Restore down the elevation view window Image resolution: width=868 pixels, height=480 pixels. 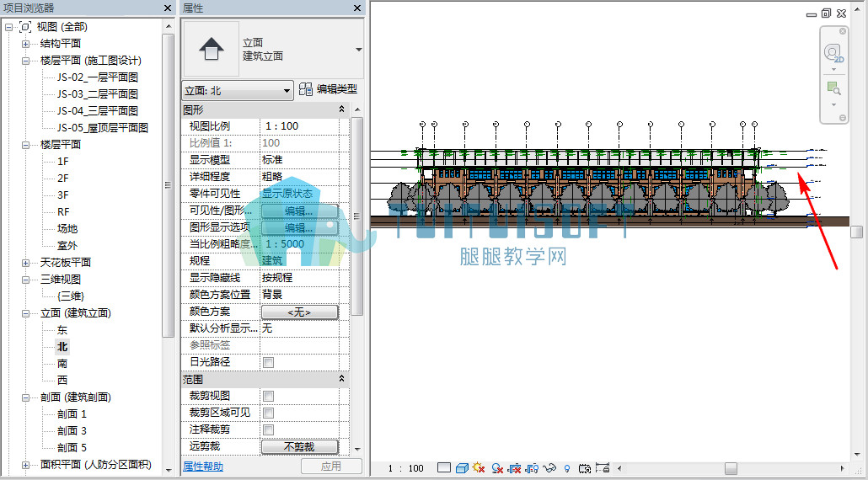point(827,13)
